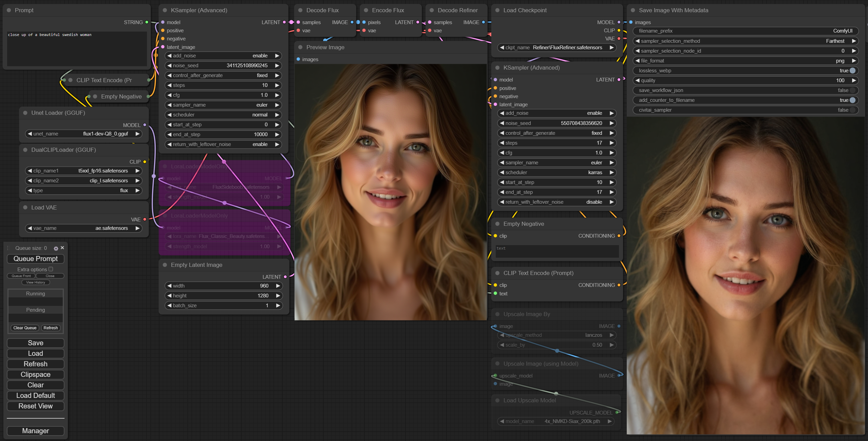This screenshot has width=868, height=441.
Task: Open queue settings gear icon
Action: coord(56,249)
